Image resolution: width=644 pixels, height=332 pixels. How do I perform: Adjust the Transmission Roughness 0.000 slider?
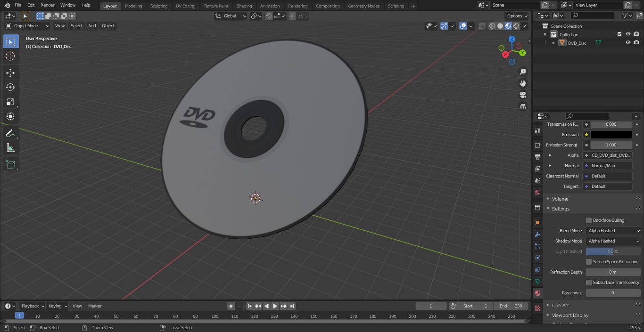[x=611, y=124]
